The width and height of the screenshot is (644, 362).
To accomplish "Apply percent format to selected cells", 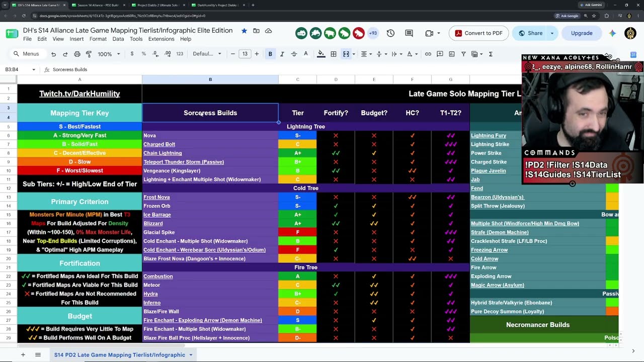I will pos(144,54).
